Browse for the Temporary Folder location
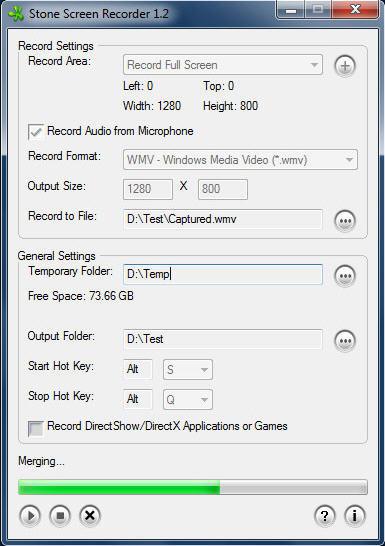 (x=345, y=276)
